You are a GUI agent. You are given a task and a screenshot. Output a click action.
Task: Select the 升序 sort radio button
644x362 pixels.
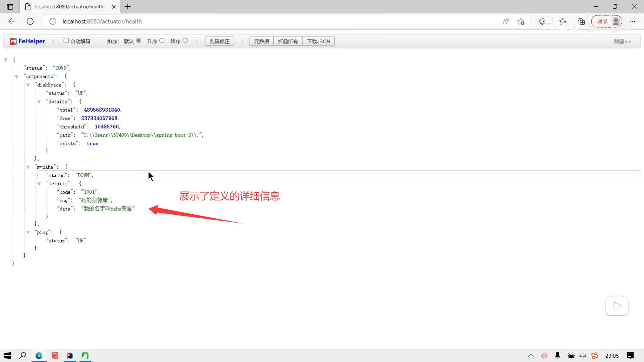pyautogui.click(x=162, y=41)
